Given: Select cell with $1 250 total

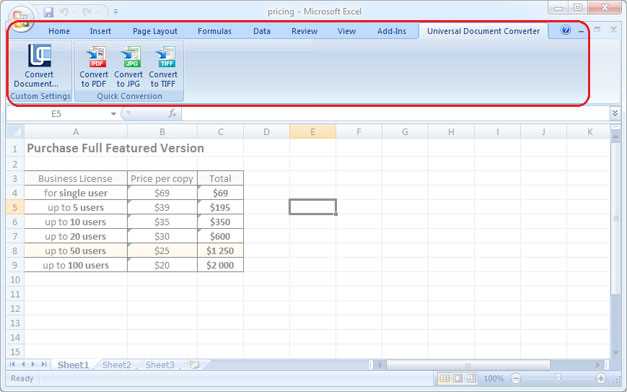Looking at the screenshot, I should pyautogui.click(x=220, y=251).
